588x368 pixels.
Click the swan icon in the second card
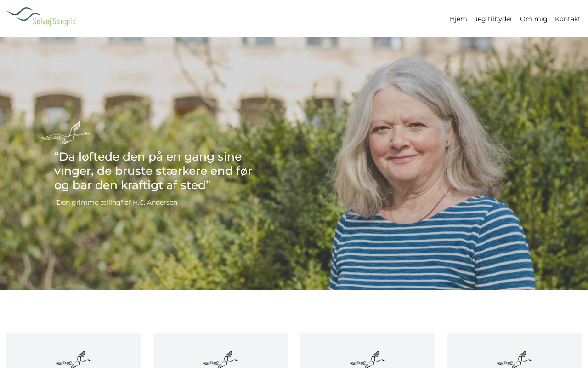pyautogui.click(x=220, y=359)
